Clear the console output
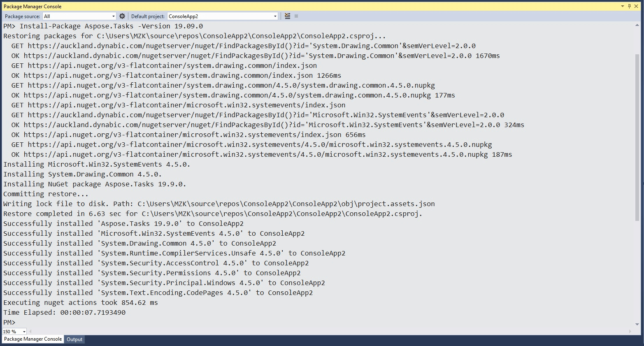 [x=288, y=16]
